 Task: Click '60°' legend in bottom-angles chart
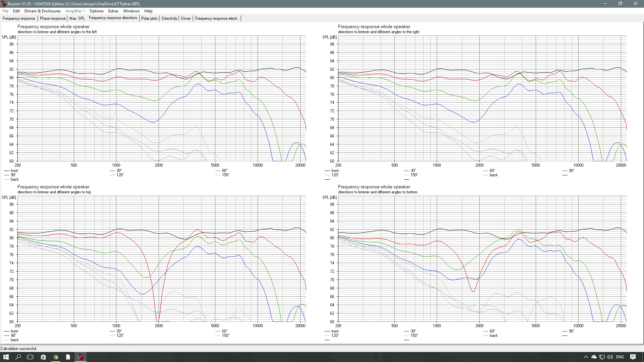pyautogui.click(x=489, y=331)
